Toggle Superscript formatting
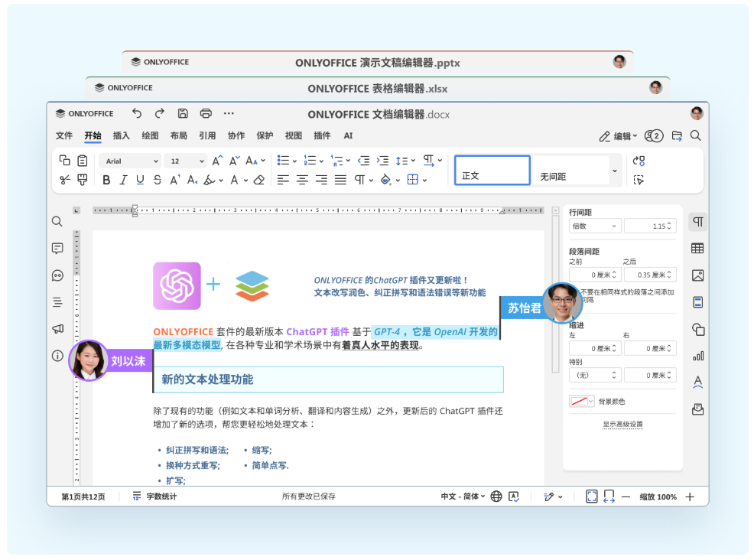Viewport: 754px width, 560px height. [x=175, y=180]
